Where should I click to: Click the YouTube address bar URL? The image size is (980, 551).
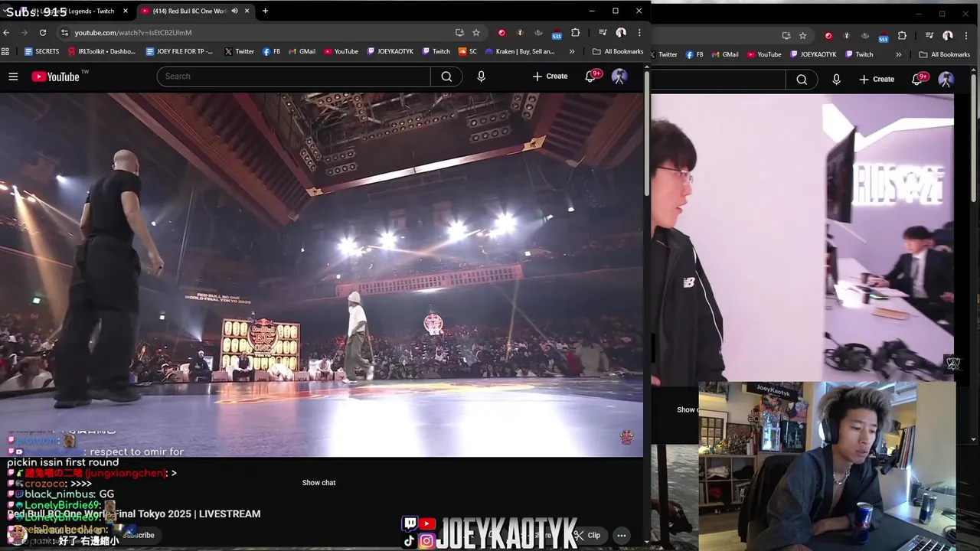133,33
